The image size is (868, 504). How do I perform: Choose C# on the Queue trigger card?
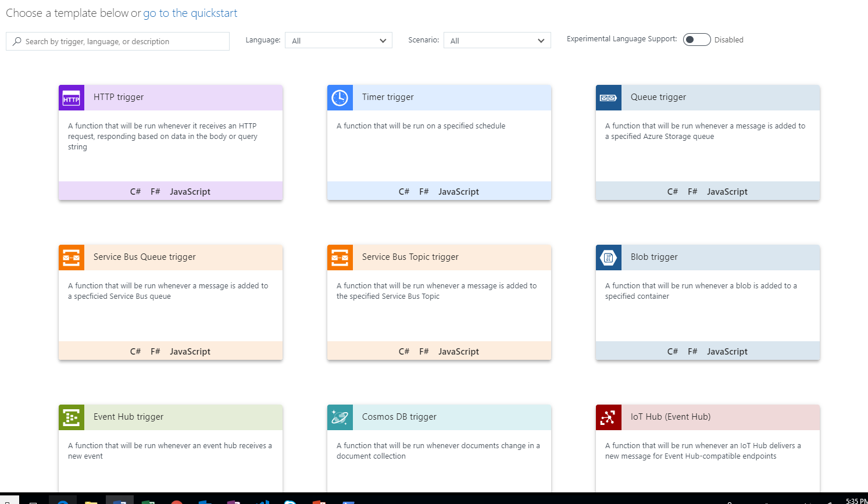click(x=673, y=191)
